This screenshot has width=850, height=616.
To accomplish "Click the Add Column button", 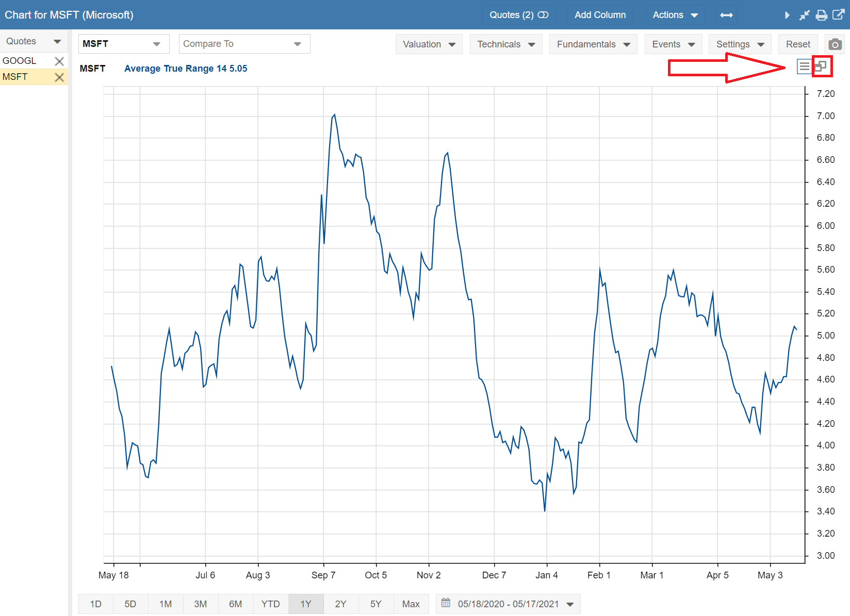I will 600,15.
